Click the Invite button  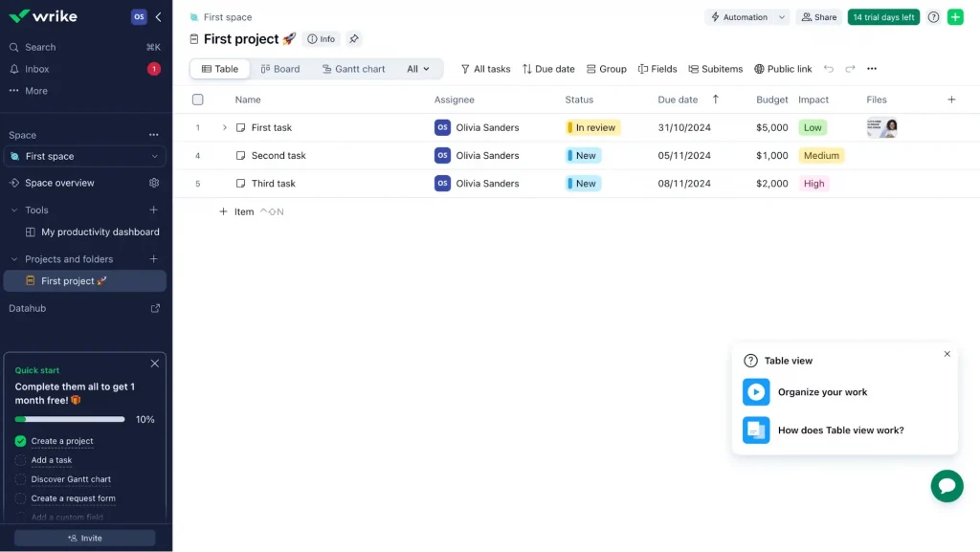click(84, 538)
